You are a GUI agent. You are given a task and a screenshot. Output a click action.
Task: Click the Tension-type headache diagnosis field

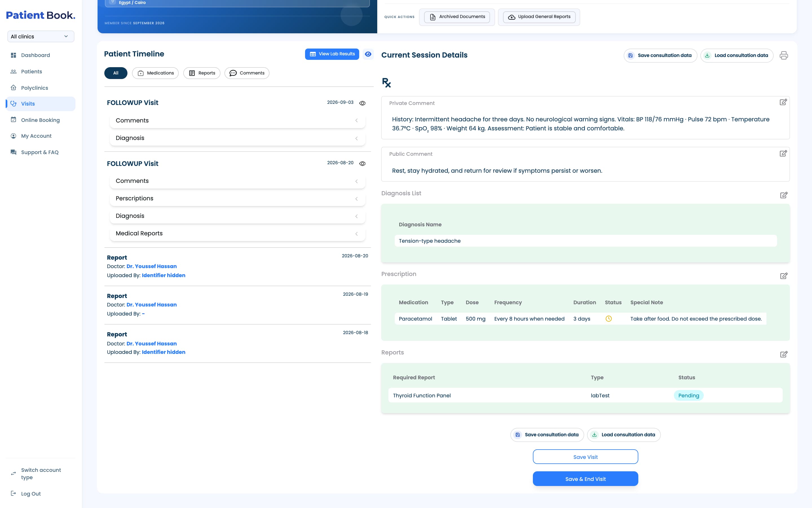coord(586,241)
